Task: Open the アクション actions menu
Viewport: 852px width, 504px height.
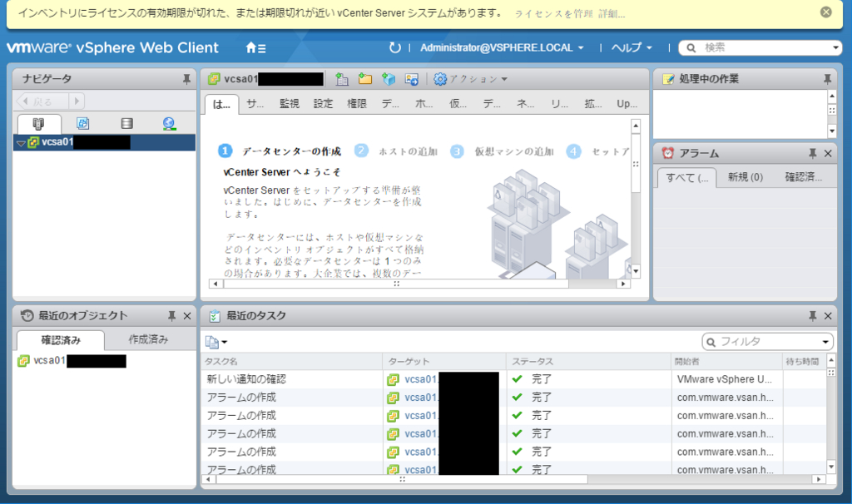Action: click(x=471, y=79)
